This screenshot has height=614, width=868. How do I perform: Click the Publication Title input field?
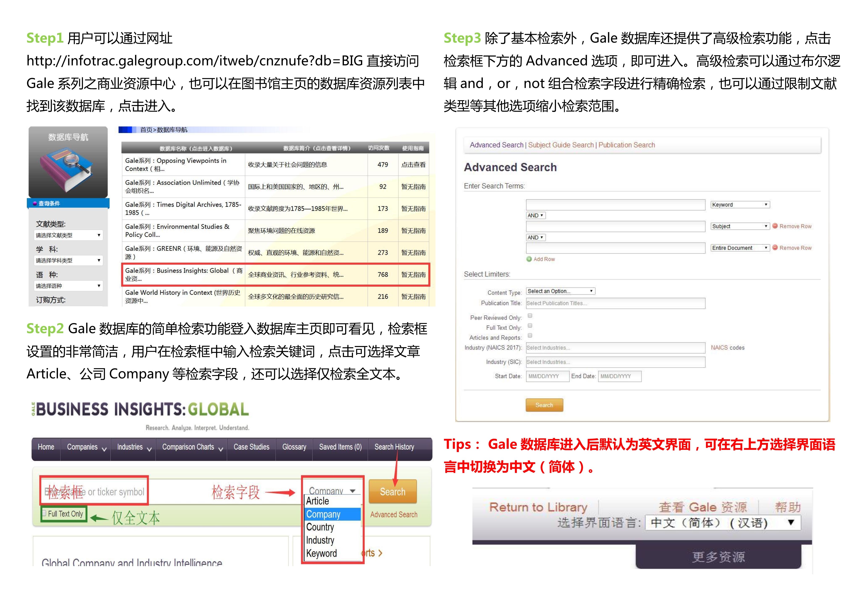pos(615,303)
